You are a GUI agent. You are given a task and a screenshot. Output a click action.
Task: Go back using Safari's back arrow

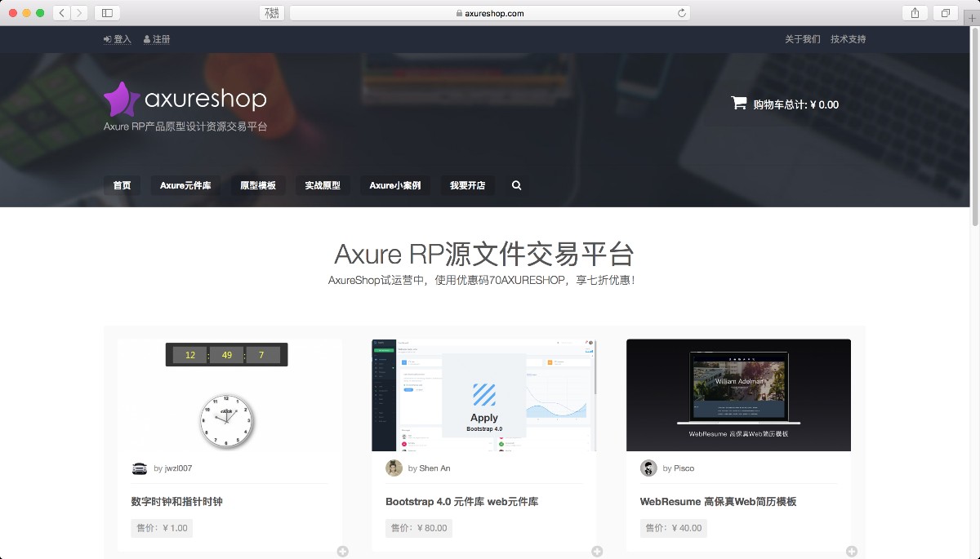tap(62, 13)
